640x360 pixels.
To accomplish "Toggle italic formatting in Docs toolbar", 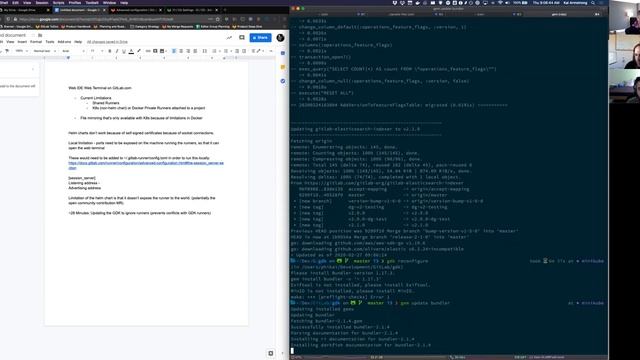I will pyautogui.click(x=117, y=51).
